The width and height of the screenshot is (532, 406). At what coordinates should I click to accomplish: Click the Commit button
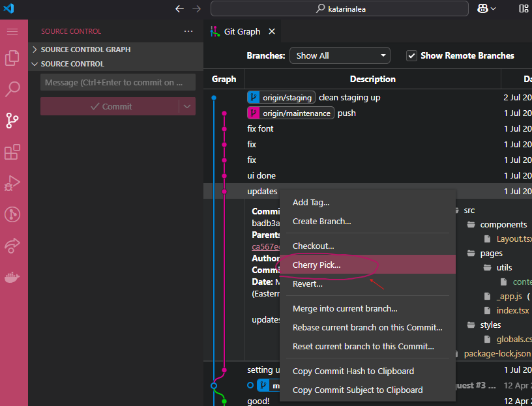click(x=110, y=106)
